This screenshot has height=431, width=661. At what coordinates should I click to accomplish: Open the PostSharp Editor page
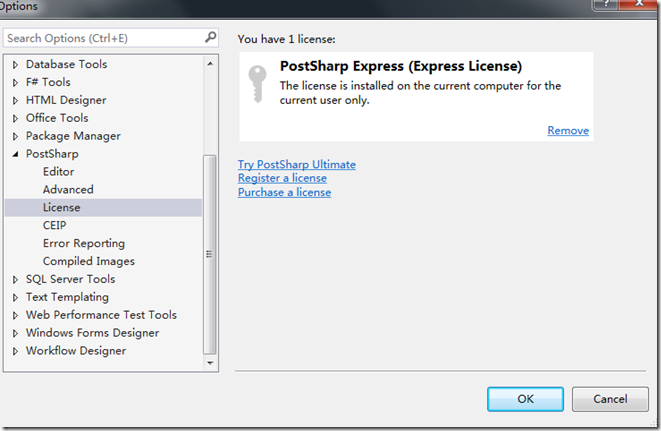(x=59, y=172)
